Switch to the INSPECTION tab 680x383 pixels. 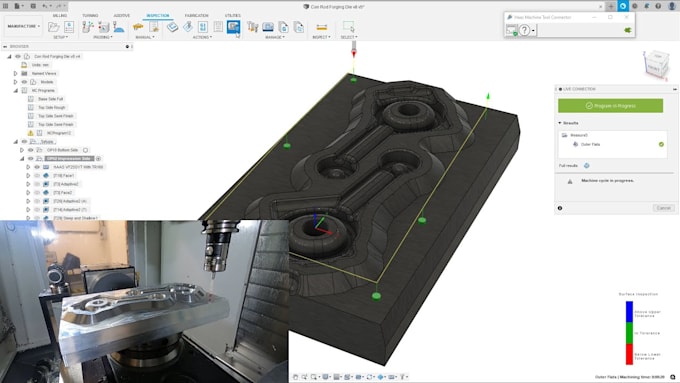coord(158,16)
